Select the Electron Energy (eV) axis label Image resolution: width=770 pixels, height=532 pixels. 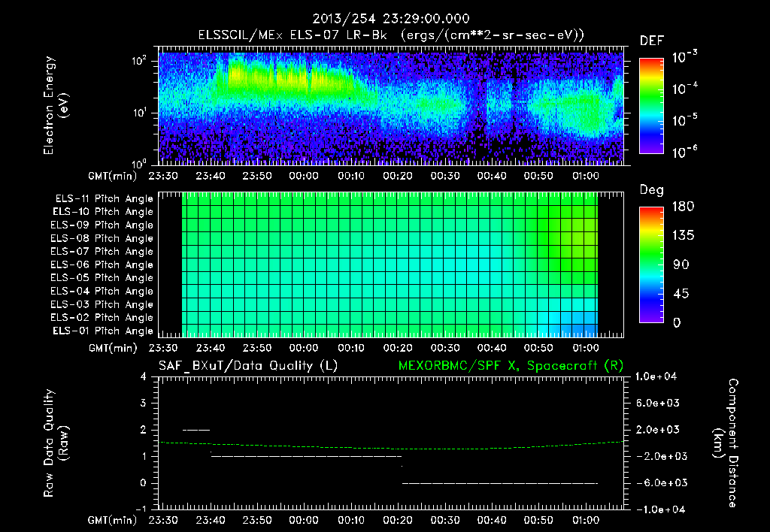click(56, 106)
